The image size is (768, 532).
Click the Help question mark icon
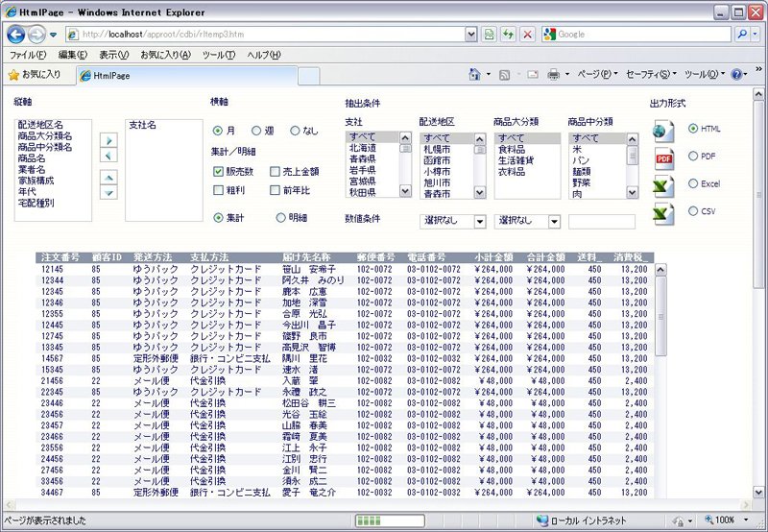tap(736, 75)
